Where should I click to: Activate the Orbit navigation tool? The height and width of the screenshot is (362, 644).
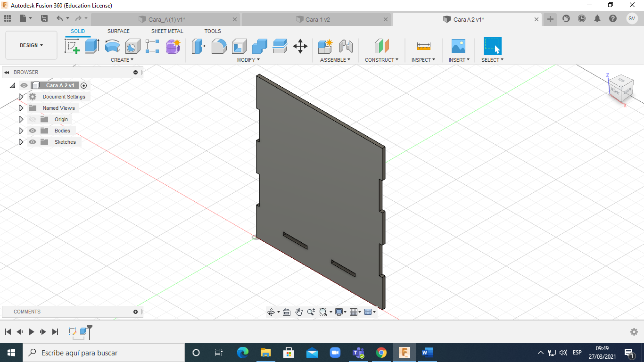point(271,312)
